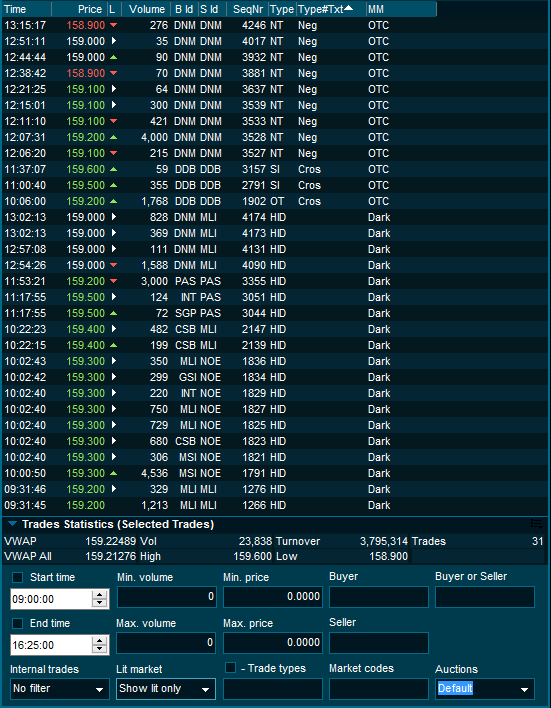Click the Turnover value 3,795,314
The image size is (551, 708).
point(384,541)
